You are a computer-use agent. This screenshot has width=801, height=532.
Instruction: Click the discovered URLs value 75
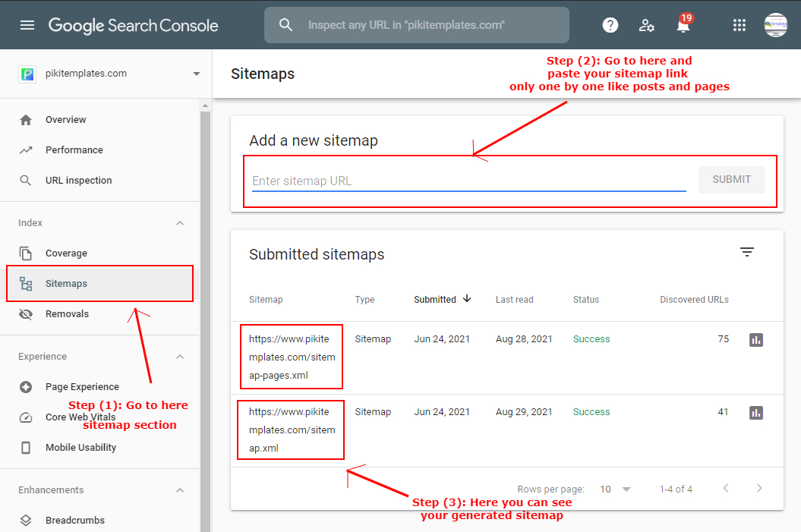point(723,339)
